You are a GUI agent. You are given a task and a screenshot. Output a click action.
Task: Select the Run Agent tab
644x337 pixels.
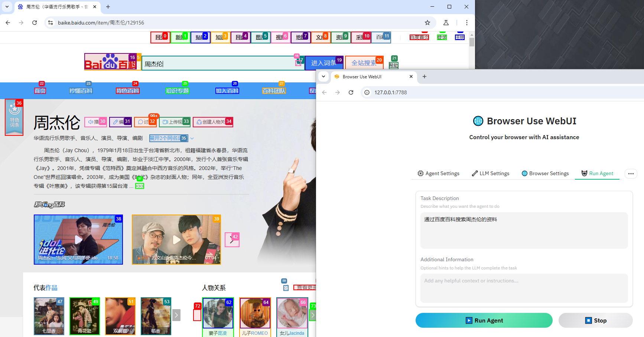(x=597, y=173)
